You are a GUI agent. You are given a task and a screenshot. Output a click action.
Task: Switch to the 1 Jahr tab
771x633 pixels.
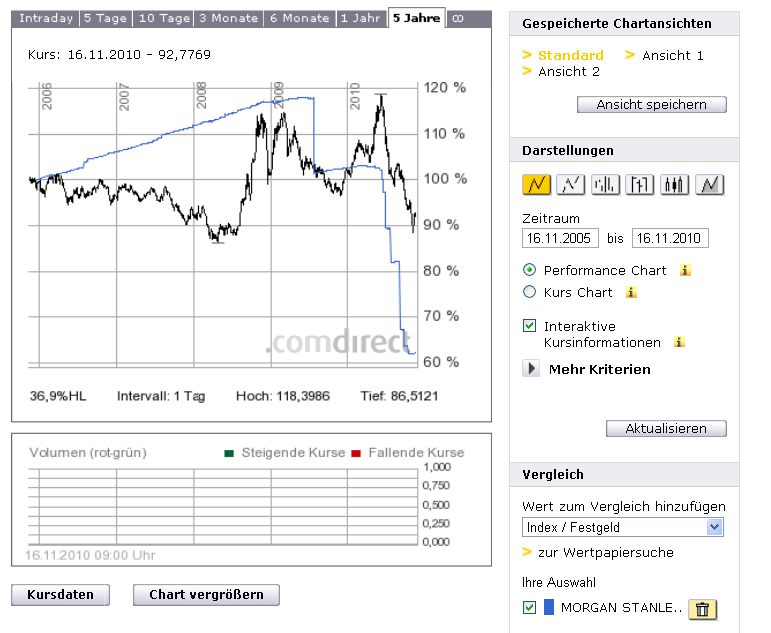tap(360, 18)
